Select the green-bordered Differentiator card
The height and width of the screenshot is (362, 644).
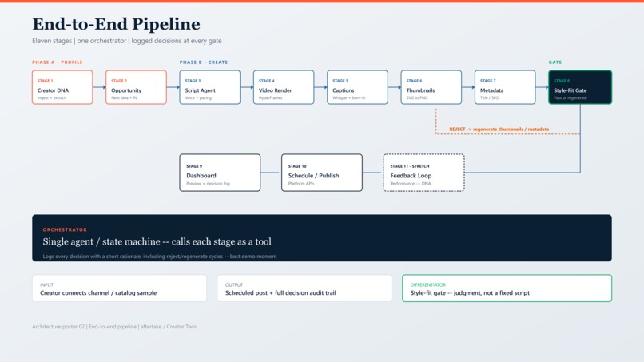pos(507,288)
